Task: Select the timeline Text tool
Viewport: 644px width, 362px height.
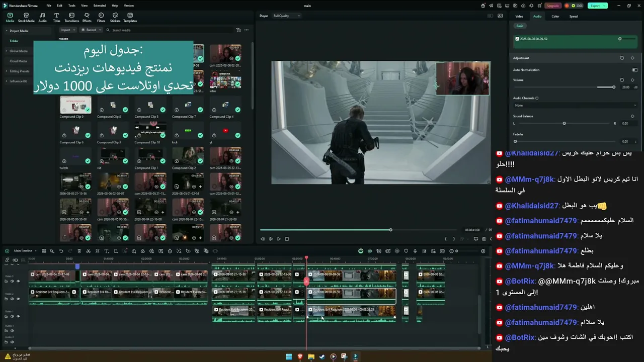Action: pos(106,251)
